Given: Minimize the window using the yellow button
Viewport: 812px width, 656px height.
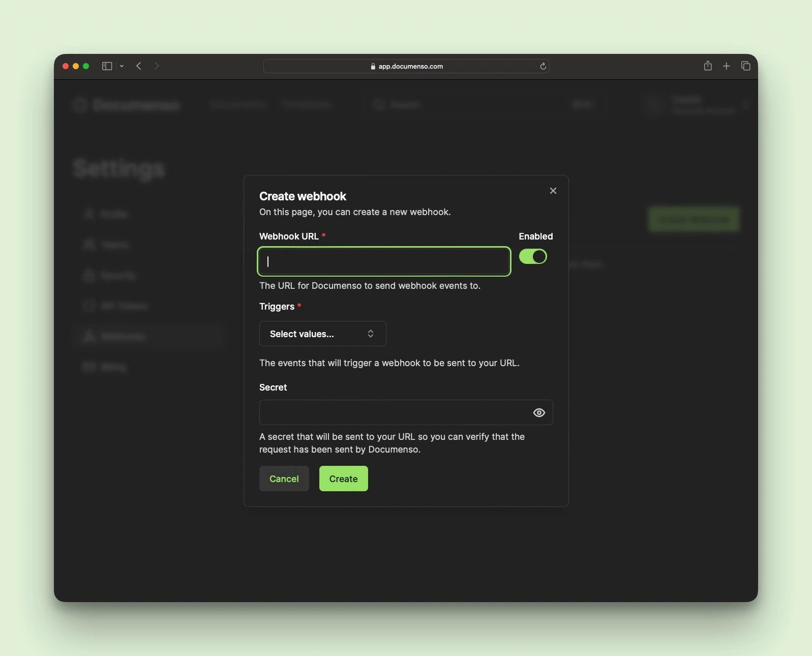Looking at the screenshot, I should click(x=76, y=66).
